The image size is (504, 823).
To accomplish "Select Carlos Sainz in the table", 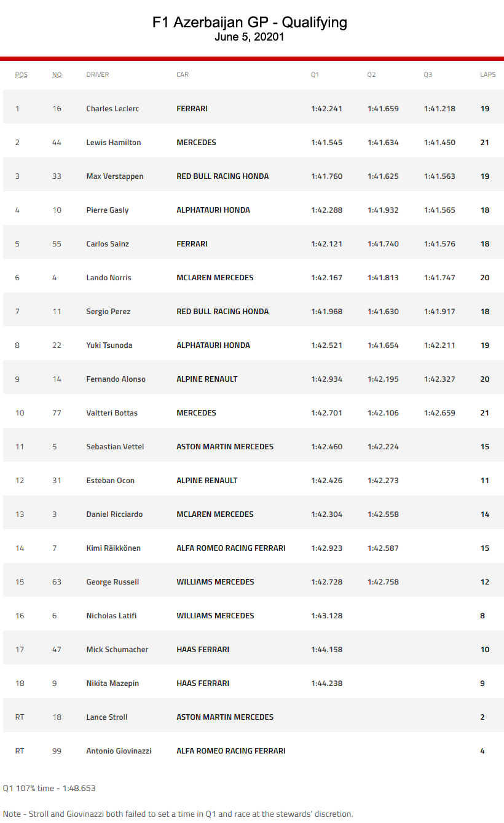I will tap(108, 244).
